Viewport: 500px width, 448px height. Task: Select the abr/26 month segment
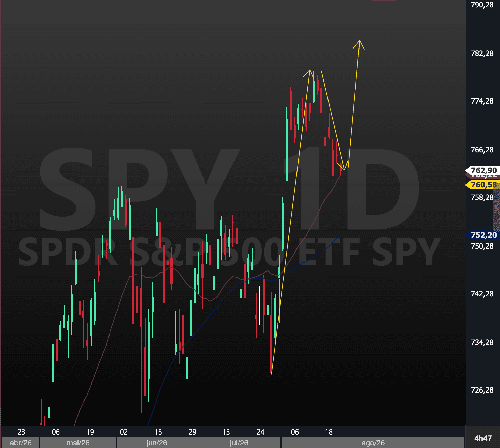[x=21, y=443]
